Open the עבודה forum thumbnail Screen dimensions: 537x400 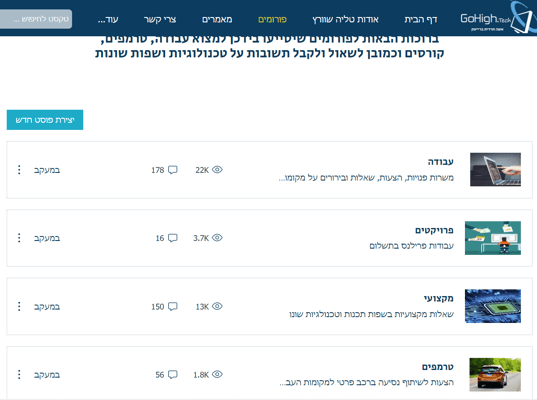coord(495,170)
